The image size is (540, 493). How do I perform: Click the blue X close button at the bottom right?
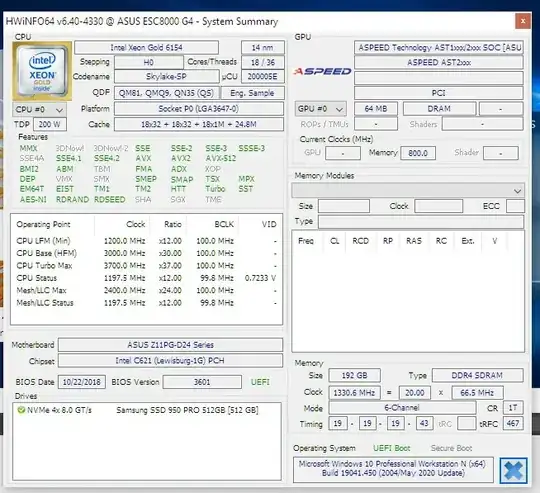pos(513,470)
